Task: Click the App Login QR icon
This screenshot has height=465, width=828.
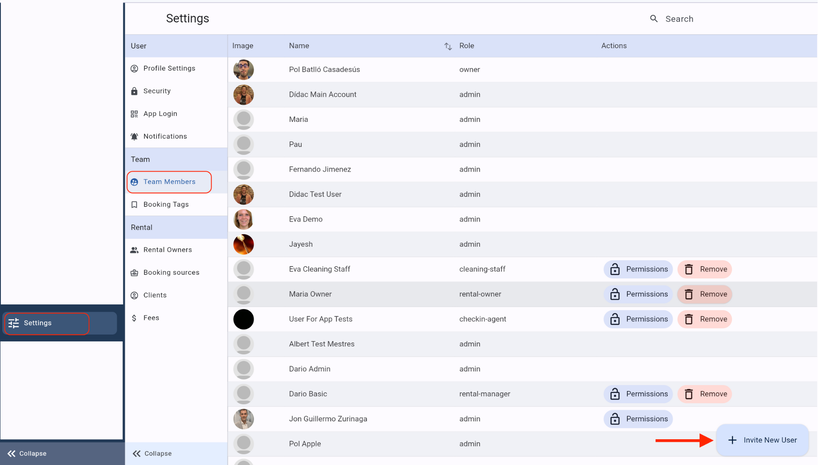Action: [135, 114]
